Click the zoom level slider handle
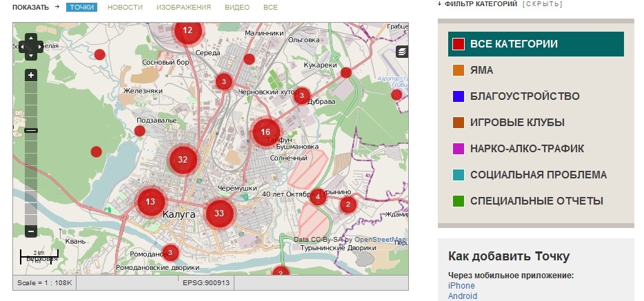The image size is (644, 301). [x=31, y=130]
